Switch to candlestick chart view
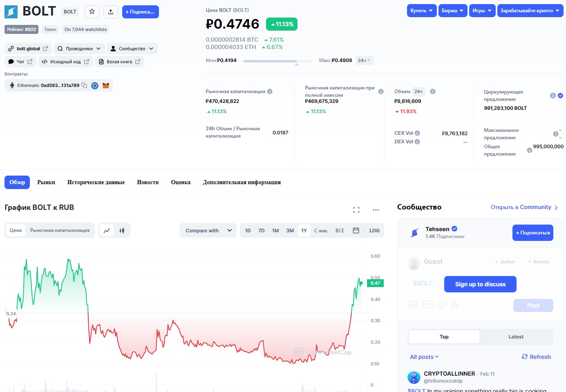 point(122,230)
